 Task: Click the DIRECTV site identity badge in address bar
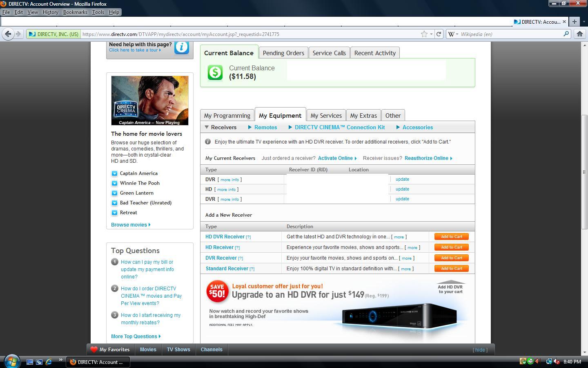(x=53, y=34)
